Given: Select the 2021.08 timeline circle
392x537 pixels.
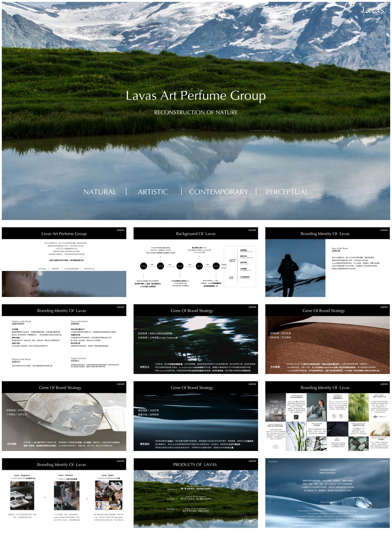Looking at the screenshot, I should tap(160, 266).
